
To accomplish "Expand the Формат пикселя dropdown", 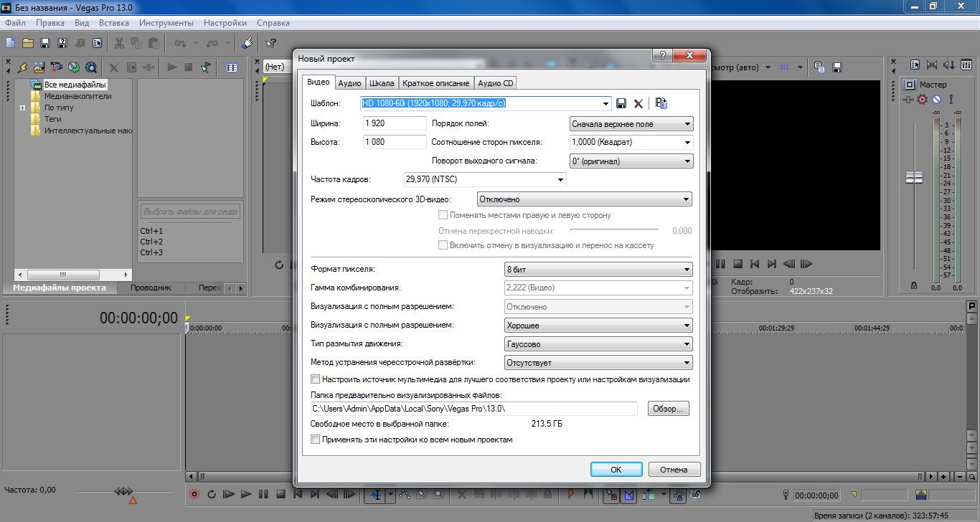I will pyautogui.click(x=687, y=270).
